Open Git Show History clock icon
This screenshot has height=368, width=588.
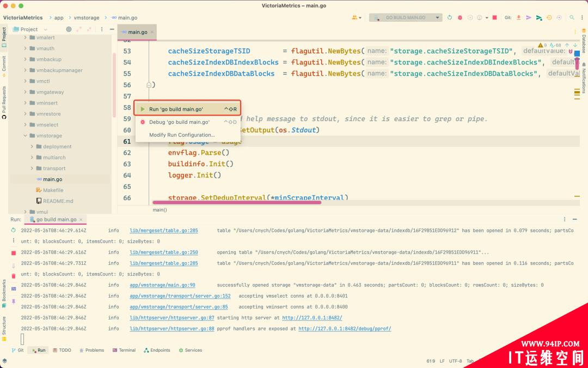549,17
